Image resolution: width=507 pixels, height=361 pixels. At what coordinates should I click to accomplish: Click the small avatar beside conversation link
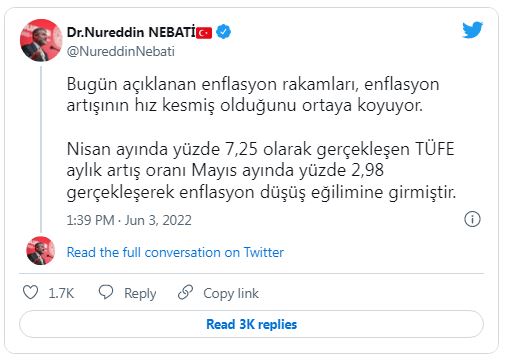click(41, 251)
